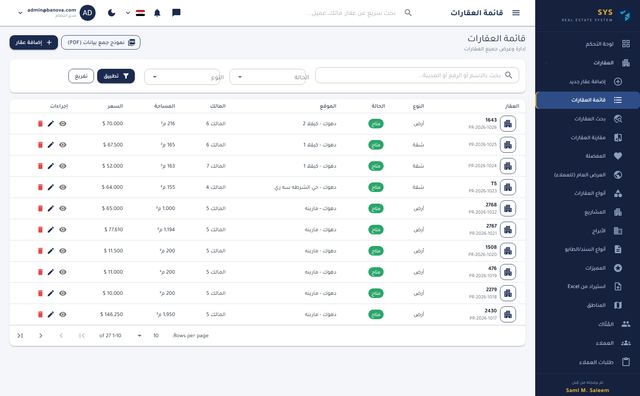View property 75 via the eye icon
The width and height of the screenshot is (640, 396).
(x=62, y=187)
